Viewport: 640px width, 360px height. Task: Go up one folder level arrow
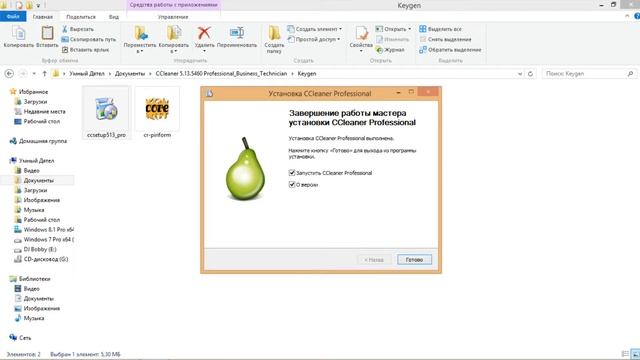coord(44,73)
